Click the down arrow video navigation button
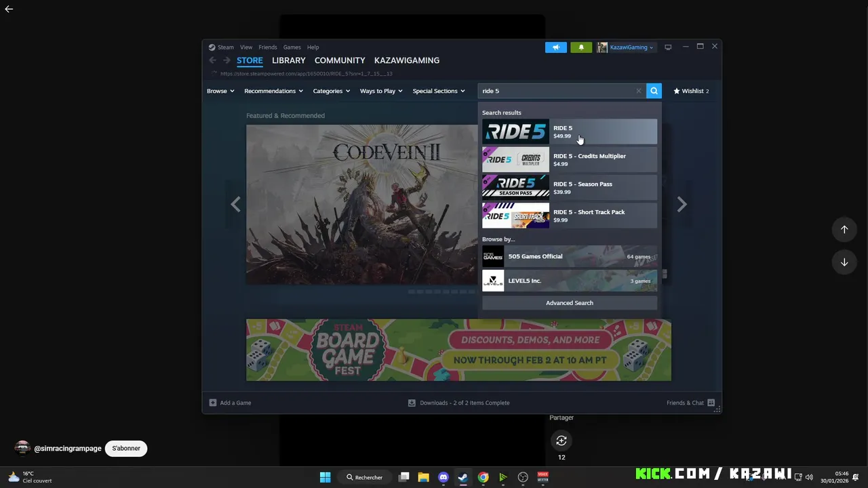868x488 pixels. 844,262
